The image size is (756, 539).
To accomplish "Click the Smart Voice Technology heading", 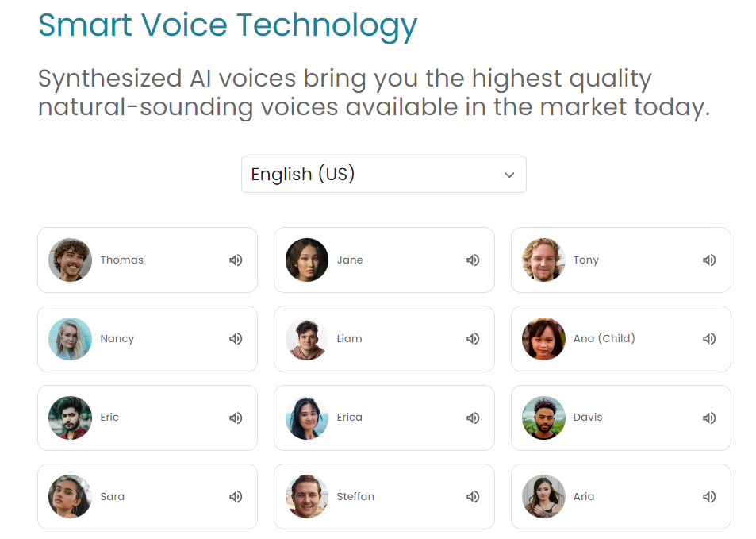I will [228, 25].
